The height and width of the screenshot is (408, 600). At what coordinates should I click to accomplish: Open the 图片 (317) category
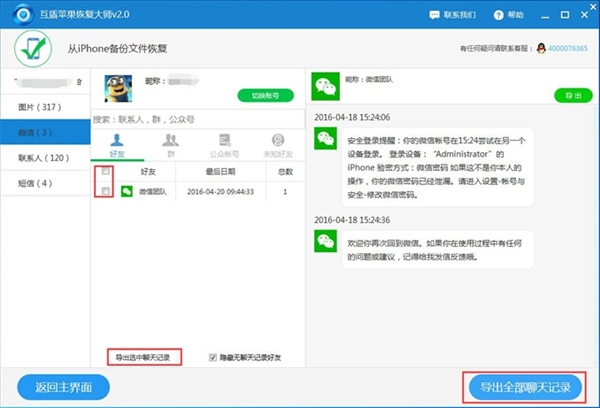click(x=46, y=107)
